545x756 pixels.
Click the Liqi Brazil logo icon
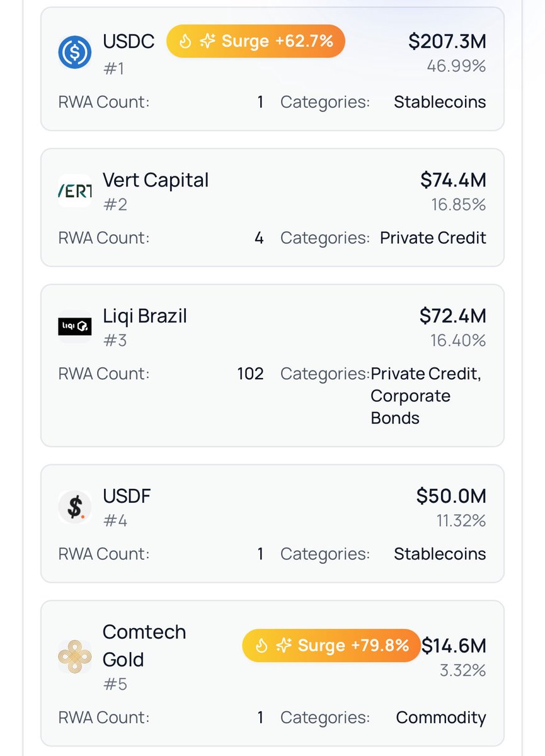[75, 326]
